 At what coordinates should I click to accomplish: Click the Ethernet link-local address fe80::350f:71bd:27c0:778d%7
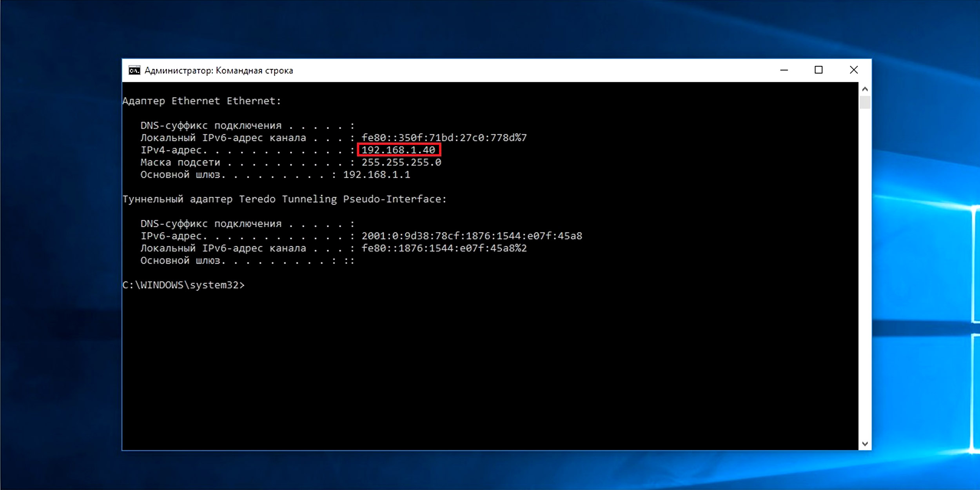pyautogui.click(x=444, y=138)
